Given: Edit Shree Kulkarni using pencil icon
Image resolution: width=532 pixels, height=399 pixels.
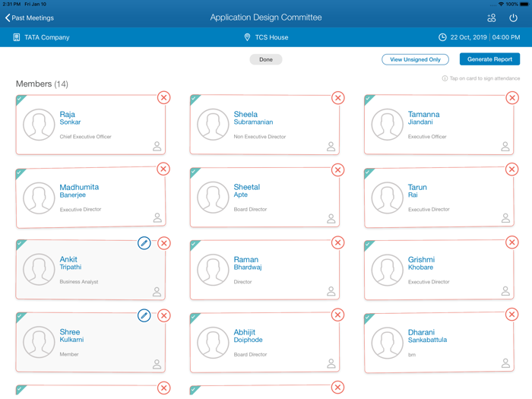Looking at the screenshot, I should coord(144,315).
